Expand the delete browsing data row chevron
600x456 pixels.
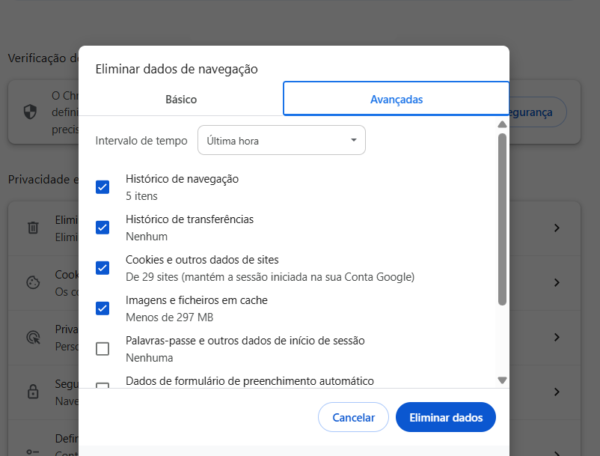(557, 228)
